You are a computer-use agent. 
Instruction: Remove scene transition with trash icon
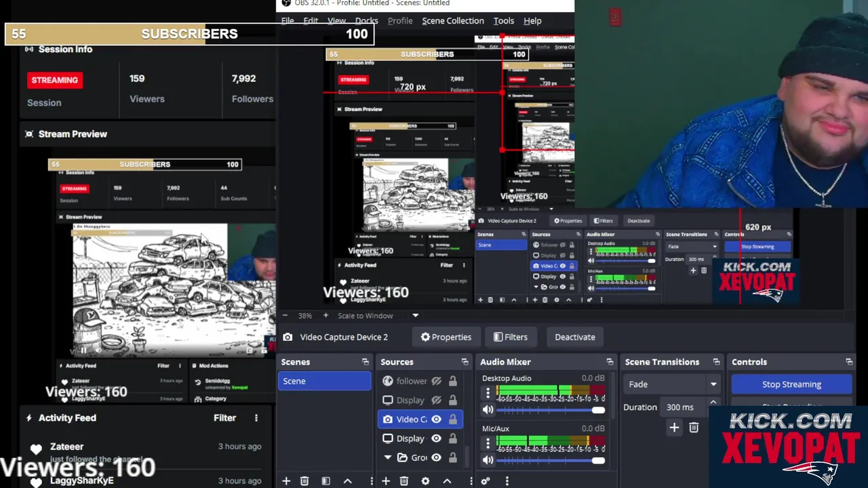click(694, 427)
